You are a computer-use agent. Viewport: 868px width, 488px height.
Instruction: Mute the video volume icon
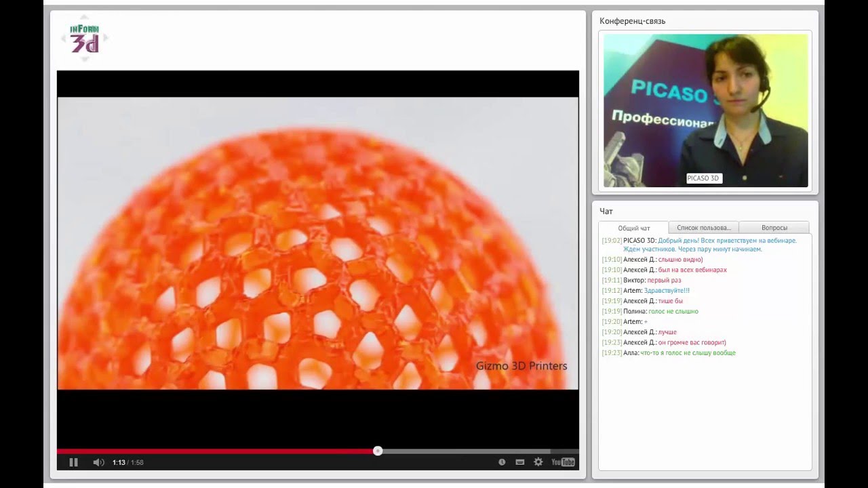[98, 462]
